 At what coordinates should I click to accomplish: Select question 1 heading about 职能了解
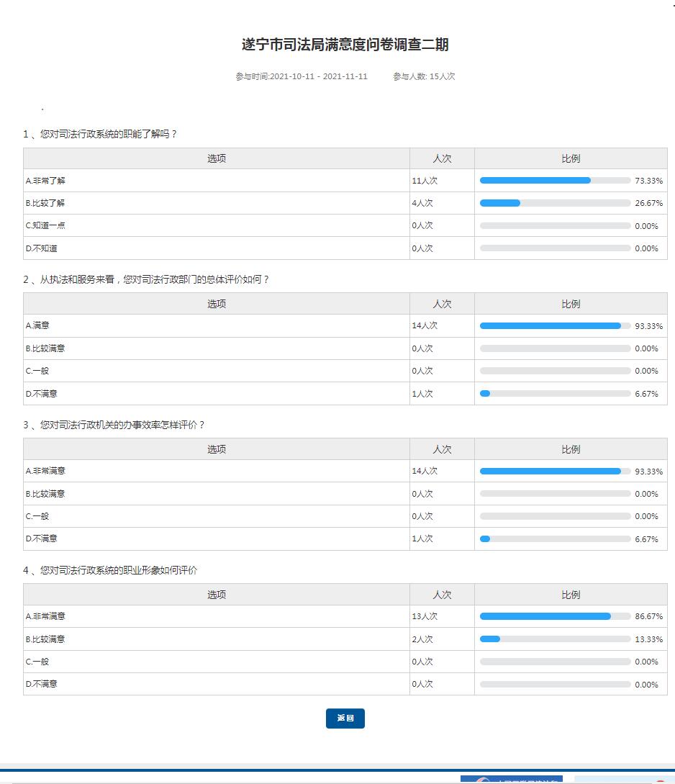[x=100, y=134]
